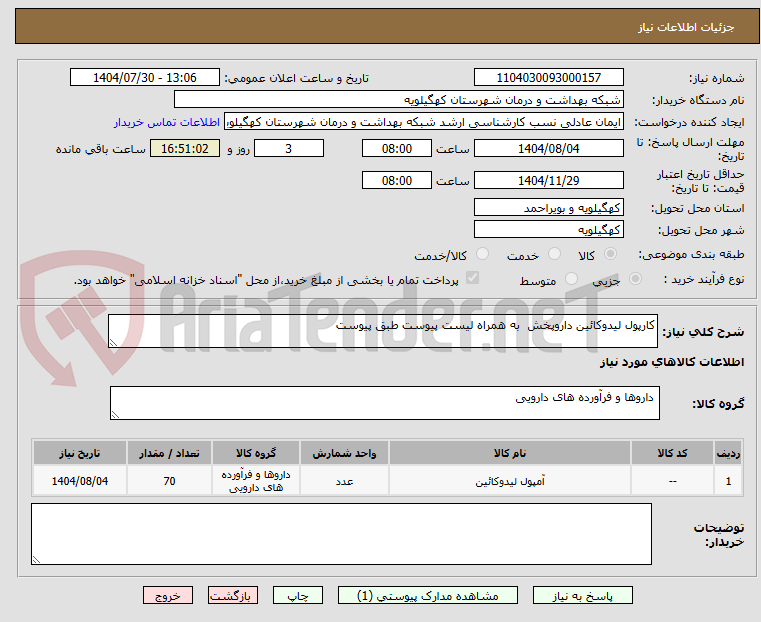Screen dimensions: 761x622
Task: Click the تعداد / مقدار column header
Action: (169, 453)
